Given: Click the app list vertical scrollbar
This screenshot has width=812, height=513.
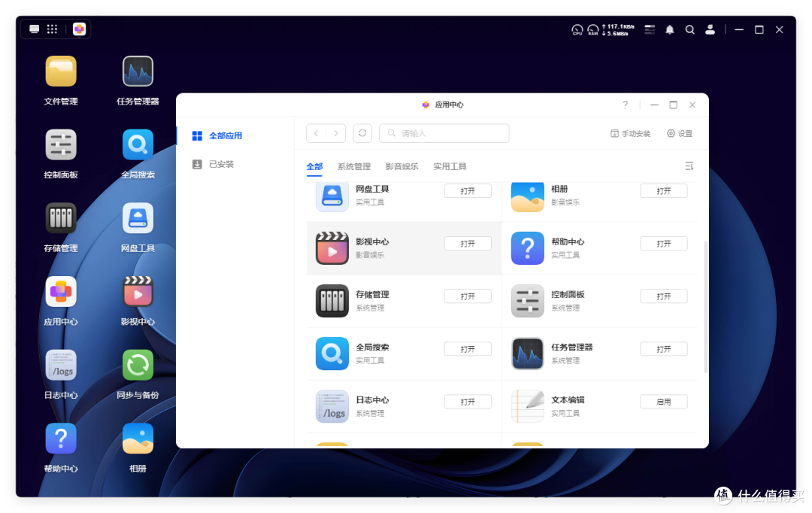Looking at the screenshot, I should (x=705, y=307).
